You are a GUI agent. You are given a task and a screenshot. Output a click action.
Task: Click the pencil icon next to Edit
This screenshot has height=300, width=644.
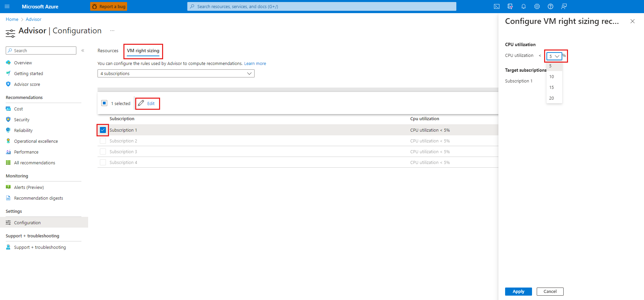pyautogui.click(x=141, y=103)
